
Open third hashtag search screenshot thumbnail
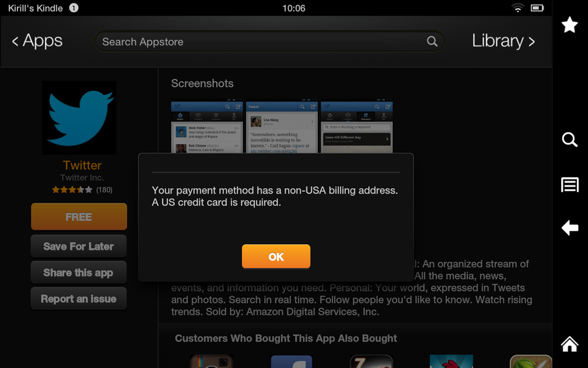[x=357, y=127]
